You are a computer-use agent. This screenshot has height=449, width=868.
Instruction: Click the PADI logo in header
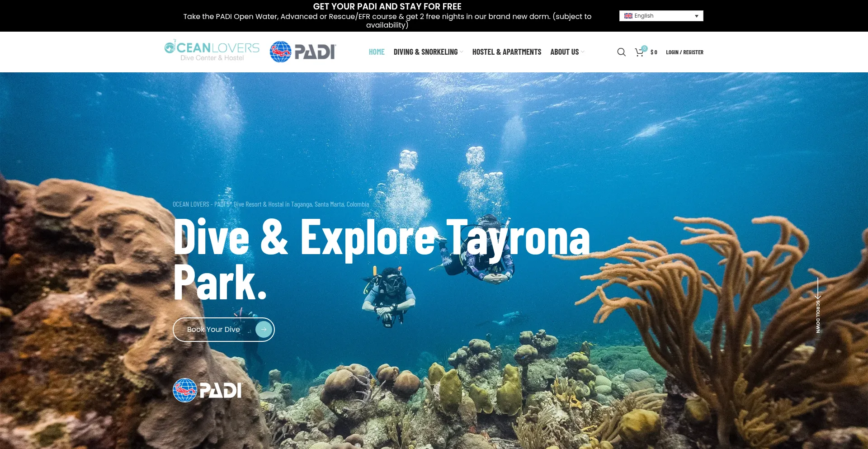[303, 52]
